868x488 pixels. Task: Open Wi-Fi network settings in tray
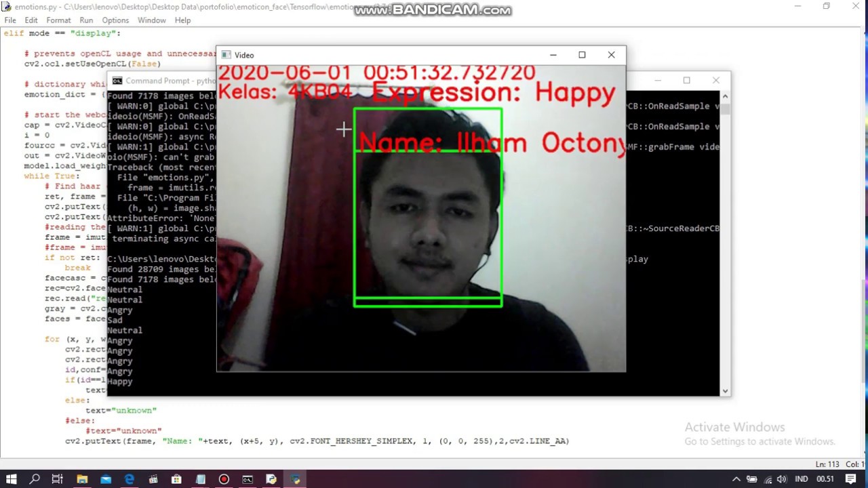[x=767, y=479]
